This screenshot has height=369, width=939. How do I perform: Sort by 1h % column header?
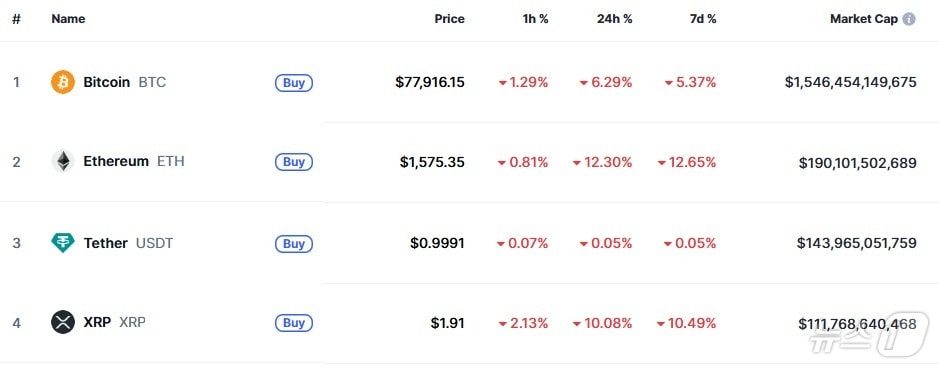535,19
